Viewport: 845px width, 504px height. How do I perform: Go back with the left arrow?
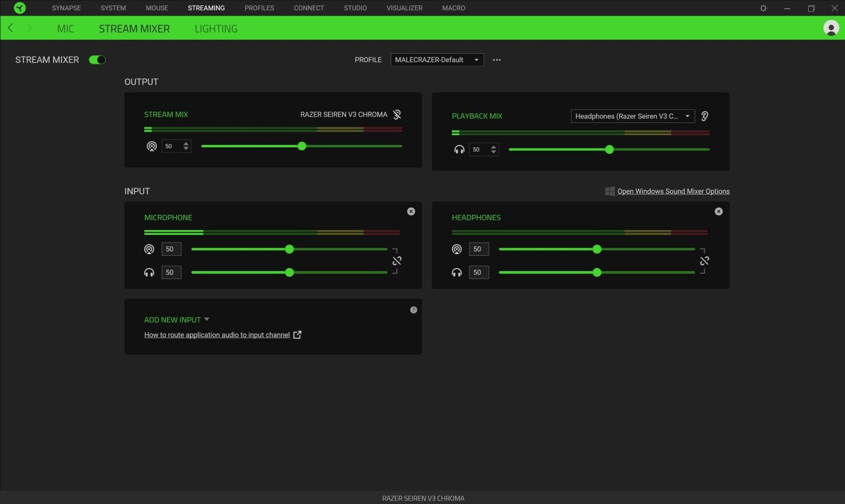coord(10,28)
